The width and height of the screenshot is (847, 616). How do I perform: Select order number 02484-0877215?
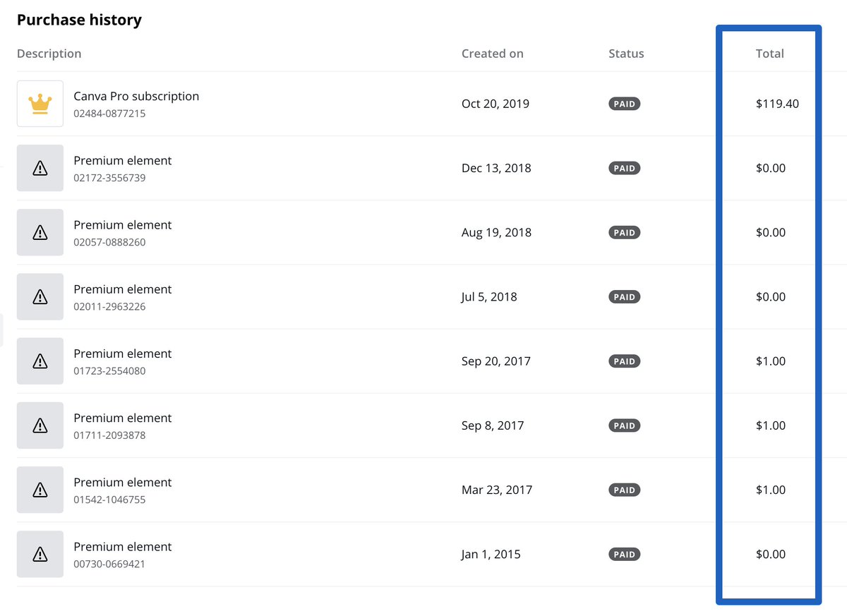pos(109,113)
